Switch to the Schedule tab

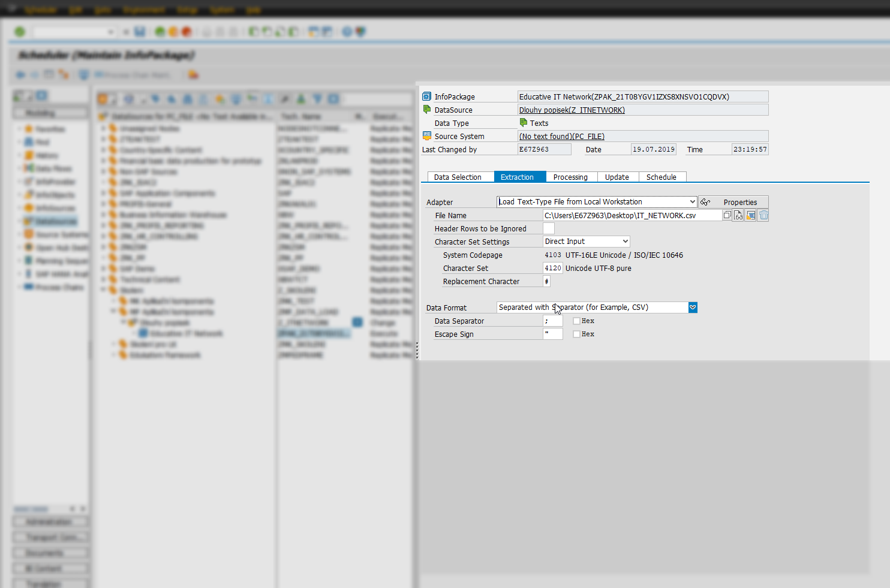point(662,177)
